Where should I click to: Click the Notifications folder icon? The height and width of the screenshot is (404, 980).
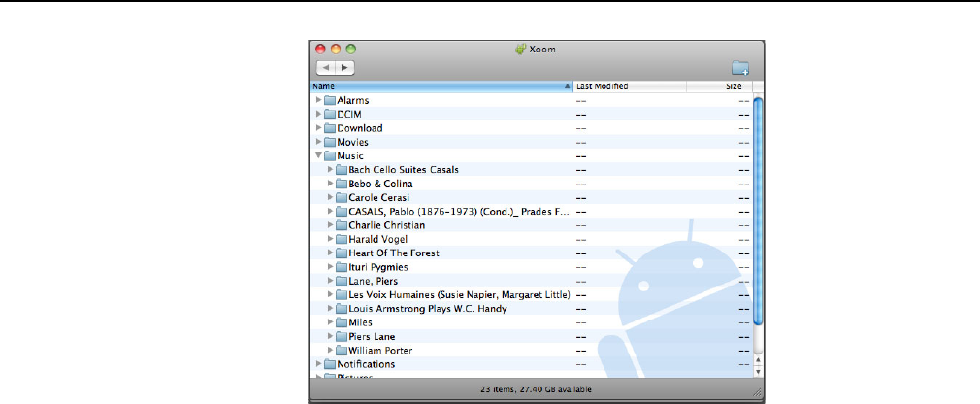click(x=330, y=364)
